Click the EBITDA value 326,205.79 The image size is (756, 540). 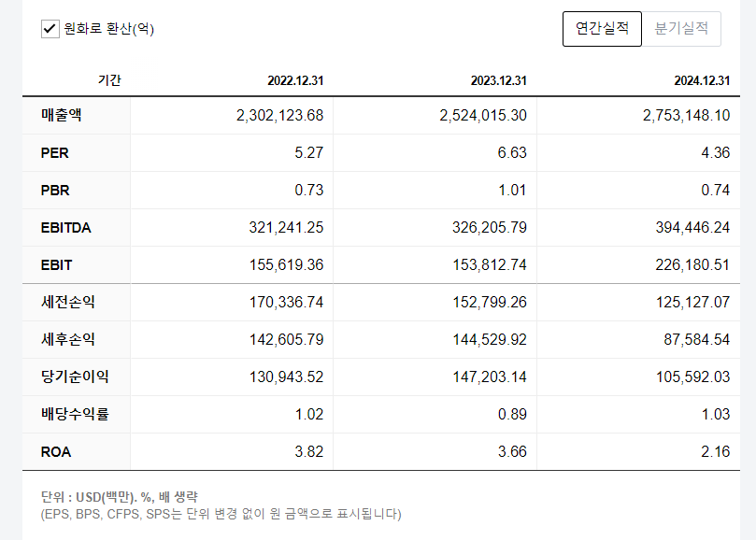[490, 228]
